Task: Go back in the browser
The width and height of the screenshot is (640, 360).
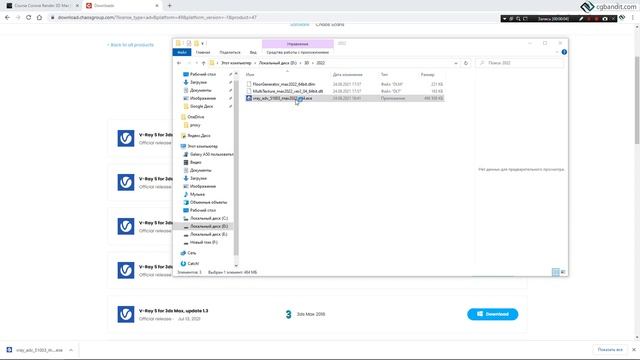Action: (7, 18)
